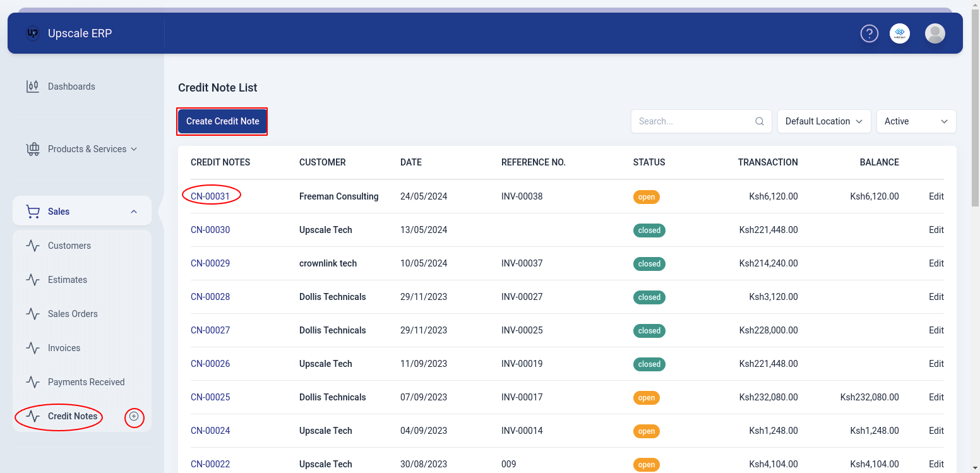Click the Upscale ERP logo icon
The height and width of the screenshot is (473, 980).
[33, 33]
